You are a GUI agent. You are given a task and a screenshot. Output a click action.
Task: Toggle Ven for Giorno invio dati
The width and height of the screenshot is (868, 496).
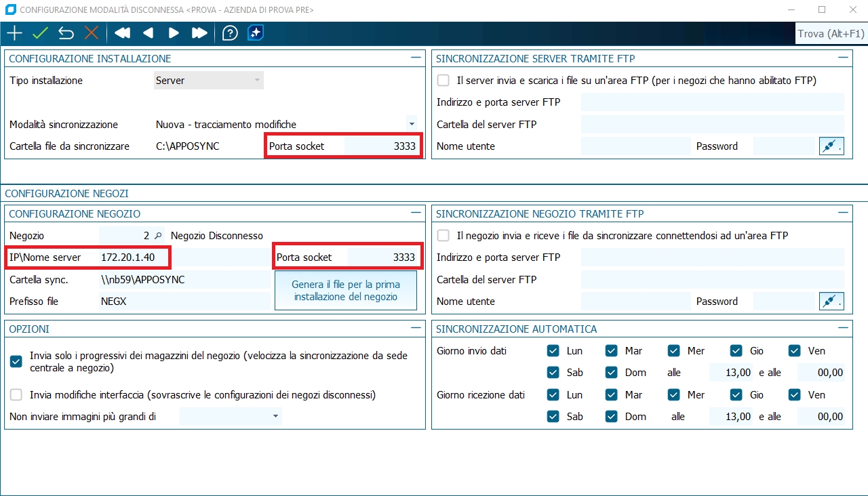tap(795, 351)
